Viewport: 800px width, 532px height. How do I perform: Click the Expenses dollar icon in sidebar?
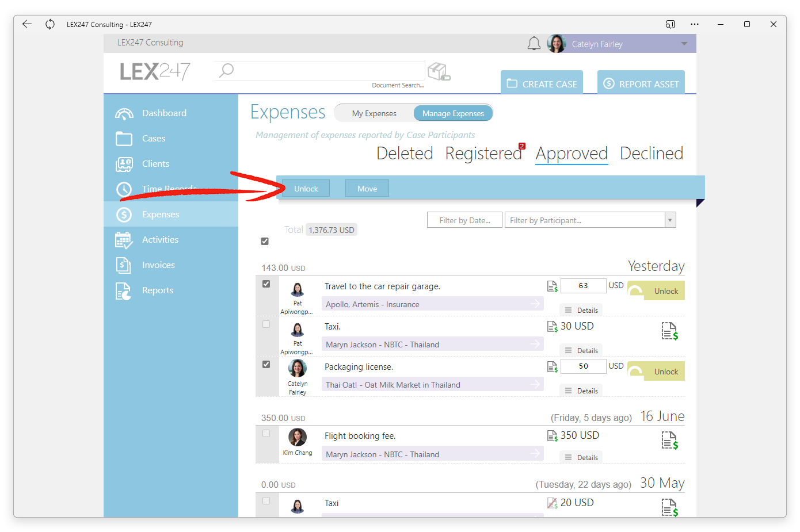124,215
